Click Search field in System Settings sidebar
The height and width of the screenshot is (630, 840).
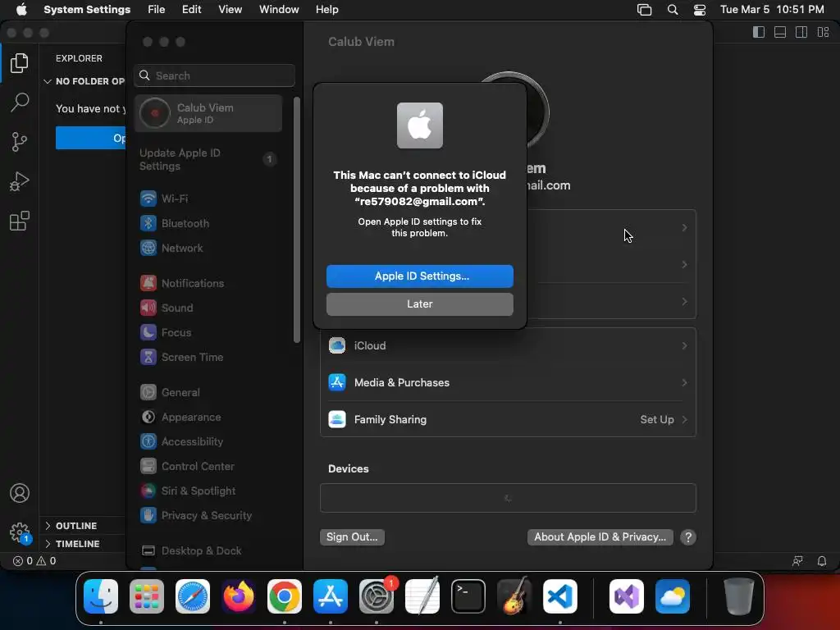pos(214,75)
